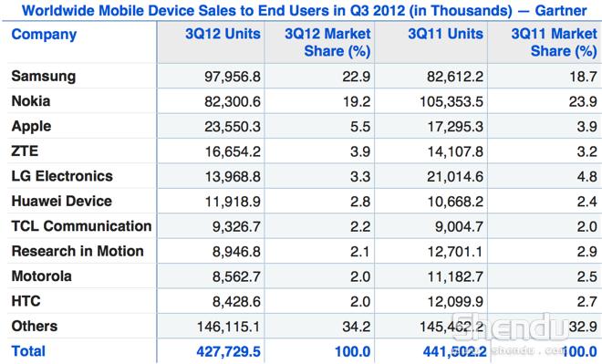Image resolution: width=602 pixels, height=364 pixels.
Task: Select Samsung's 97,956.8 units value
Action: pyautogui.click(x=233, y=77)
